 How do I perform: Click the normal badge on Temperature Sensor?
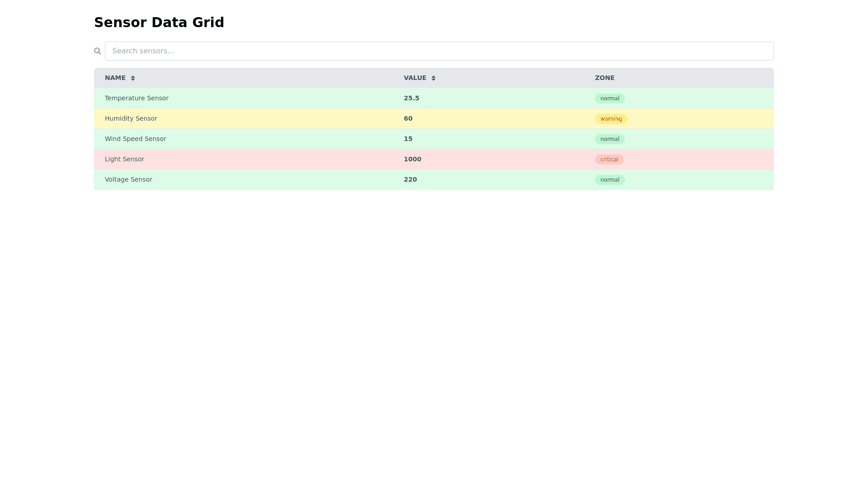609,99
